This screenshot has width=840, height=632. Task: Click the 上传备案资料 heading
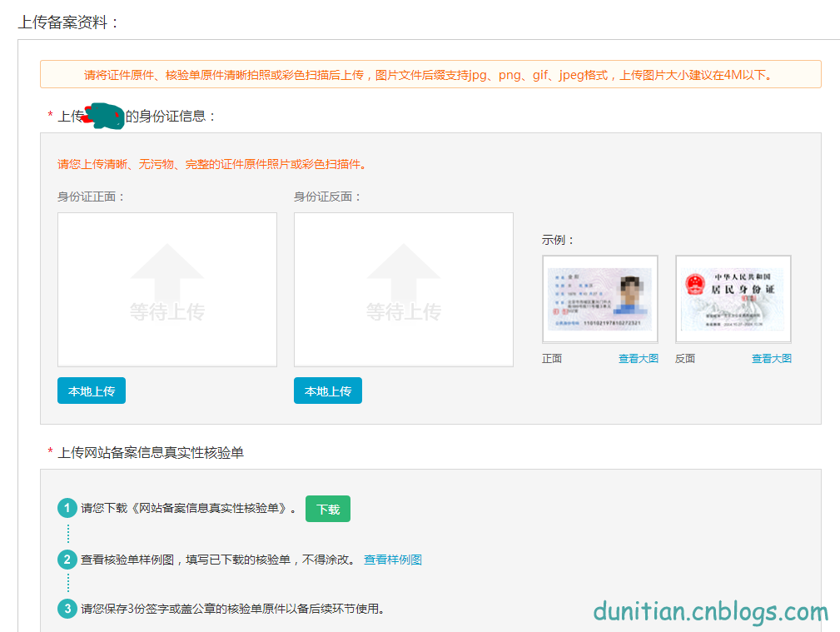click(x=68, y=22)
